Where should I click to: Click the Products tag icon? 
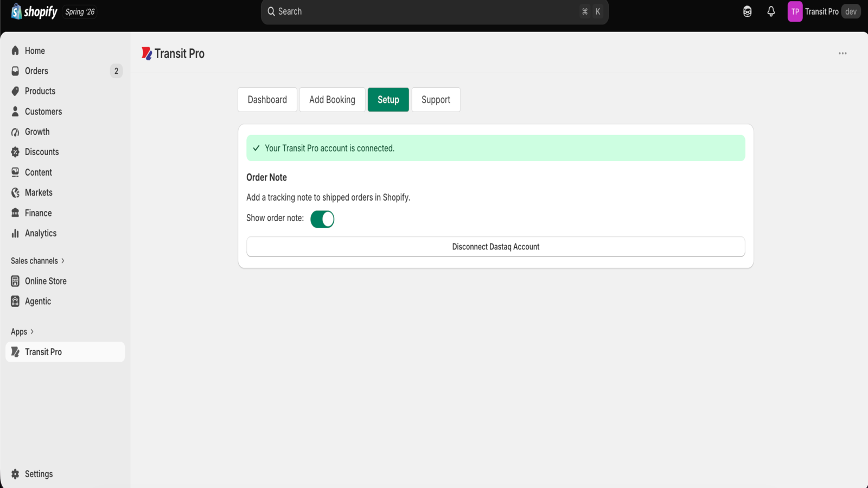point(15,91)
